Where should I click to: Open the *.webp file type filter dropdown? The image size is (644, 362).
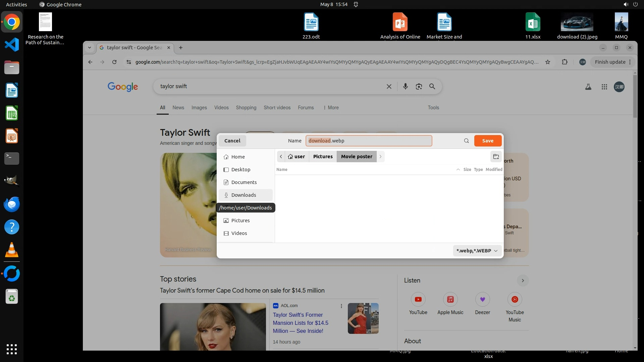tap(477, 251)
